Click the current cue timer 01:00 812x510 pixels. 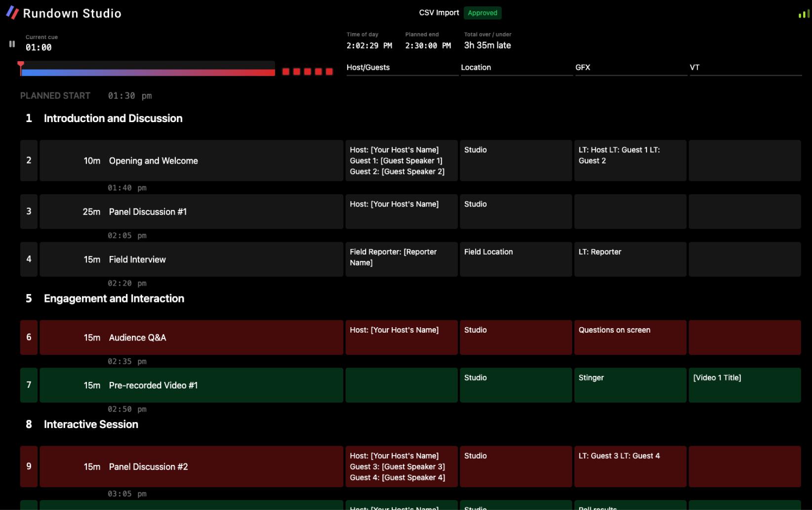(x=39, y=47)
